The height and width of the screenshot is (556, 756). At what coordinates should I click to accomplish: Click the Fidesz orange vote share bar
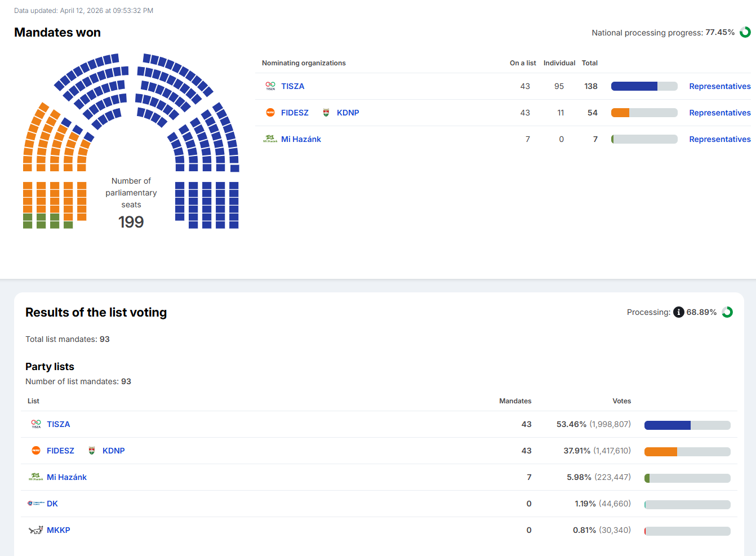click(660, 451)
